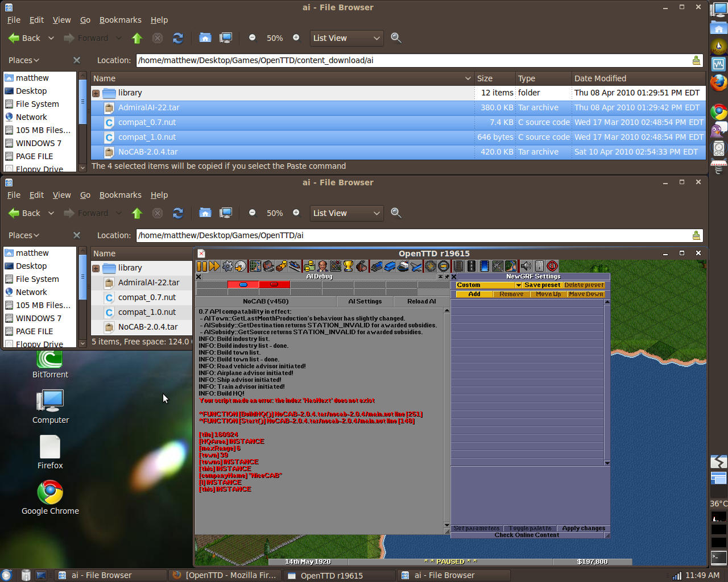Open Help menu in lower File Browser
The height and width of the screenshot is (582, 728).
tap(159, 195)
